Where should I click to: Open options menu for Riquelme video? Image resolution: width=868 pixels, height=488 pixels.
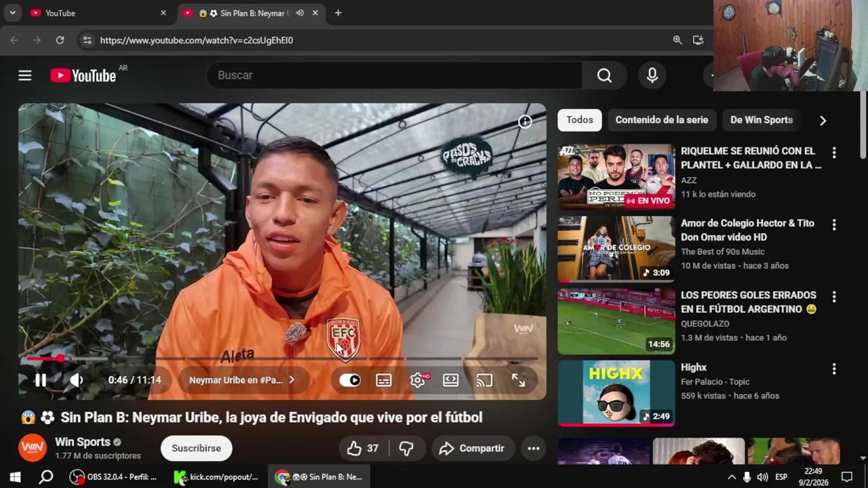[834, 152]
